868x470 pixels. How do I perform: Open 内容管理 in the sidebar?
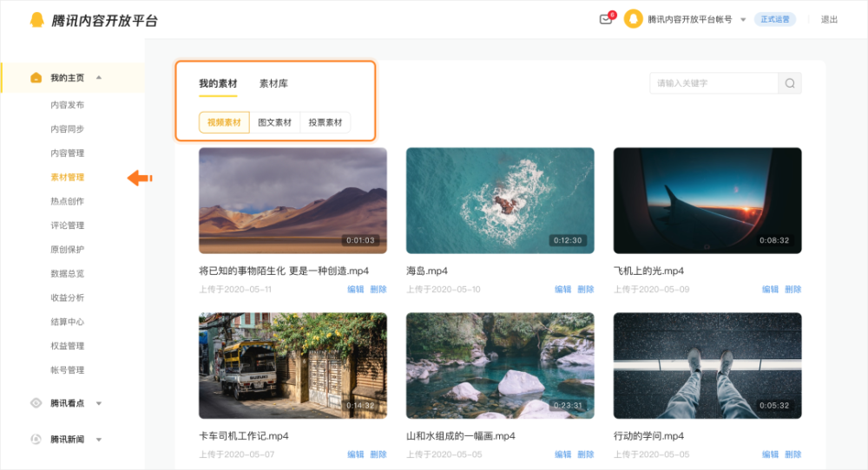click(x=68, y=153)
